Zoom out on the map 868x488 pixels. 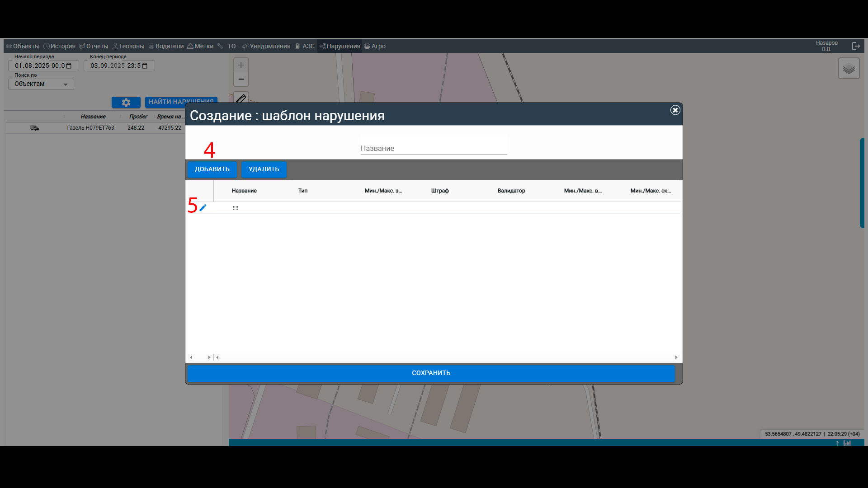click(241, 79)
